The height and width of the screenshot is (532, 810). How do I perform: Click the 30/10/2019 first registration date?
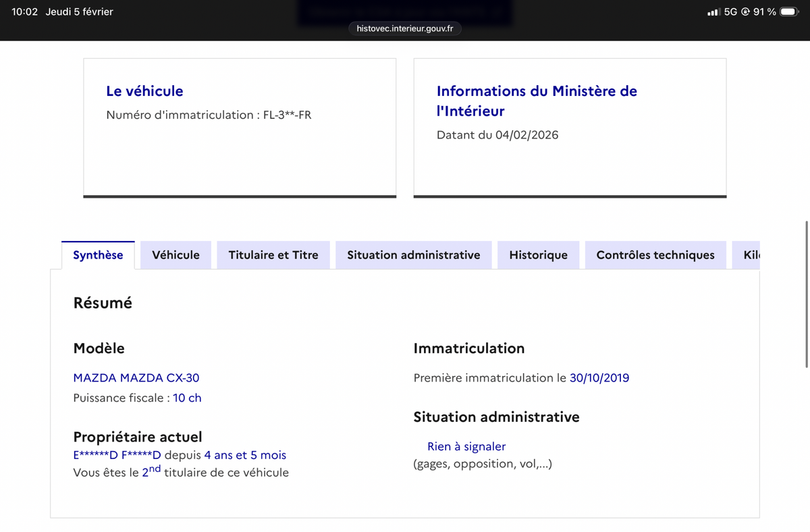point(599,378)
